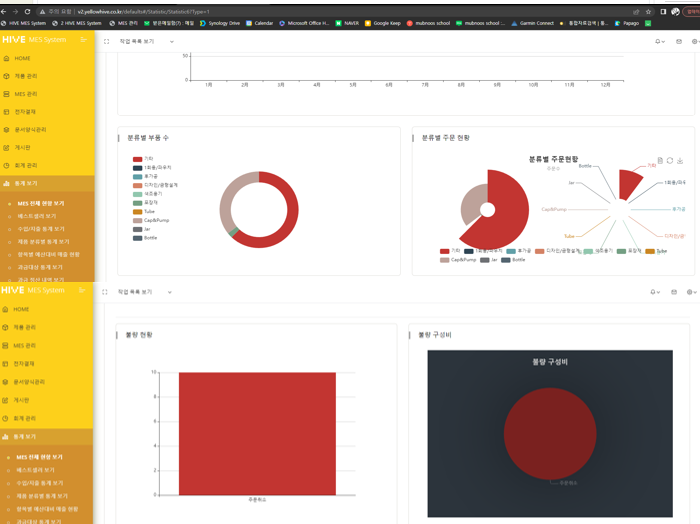Open Papago bookmark
The height and width of the screenshot is (524, 700).
627,23
